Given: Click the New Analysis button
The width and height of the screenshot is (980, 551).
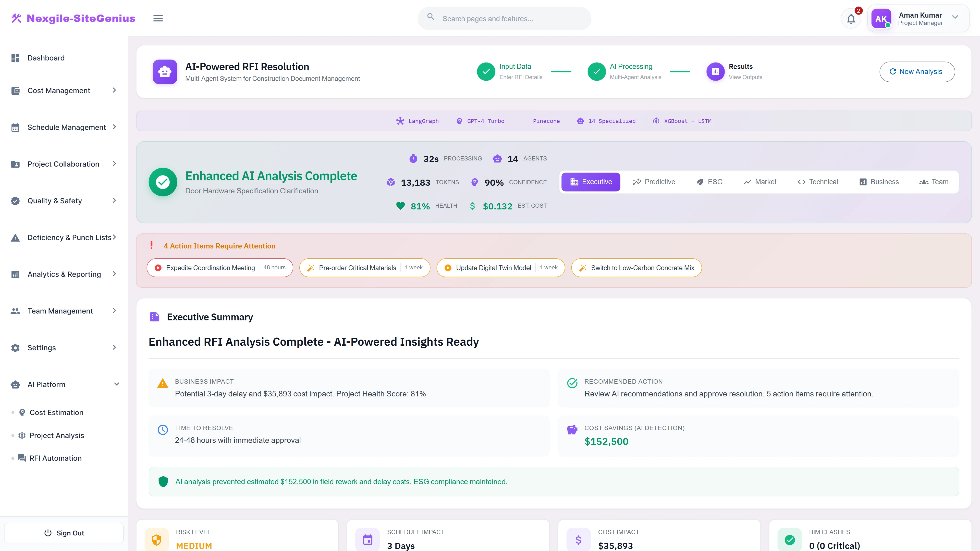Looking at the screenshot, I should 917,71.
